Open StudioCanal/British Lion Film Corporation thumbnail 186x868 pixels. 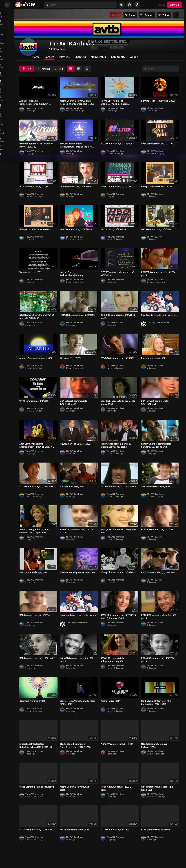click(x=160, y=687)
